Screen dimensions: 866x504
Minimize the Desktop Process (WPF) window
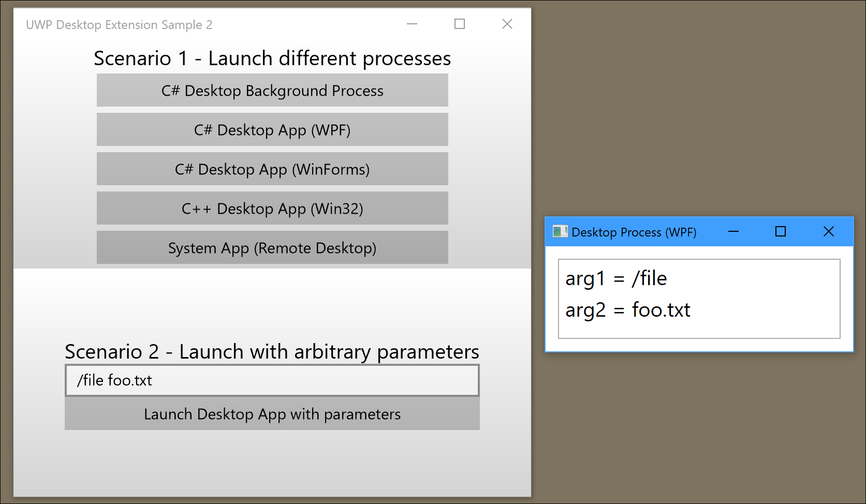(733, 232)
